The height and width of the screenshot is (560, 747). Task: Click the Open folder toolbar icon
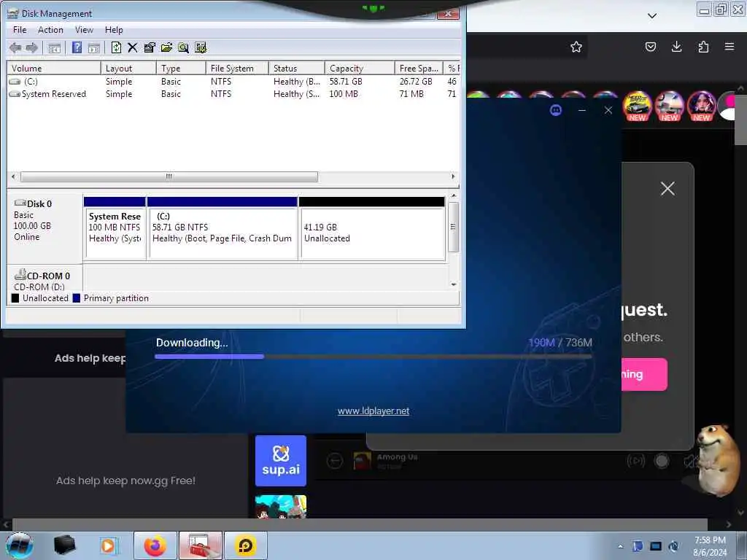(x=166, y=47)
